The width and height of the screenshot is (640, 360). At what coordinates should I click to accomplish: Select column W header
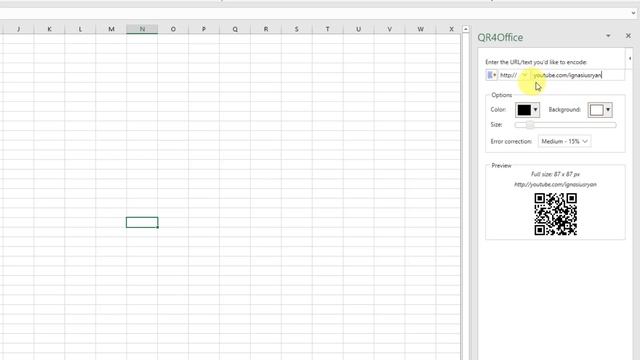pos(420,29)
